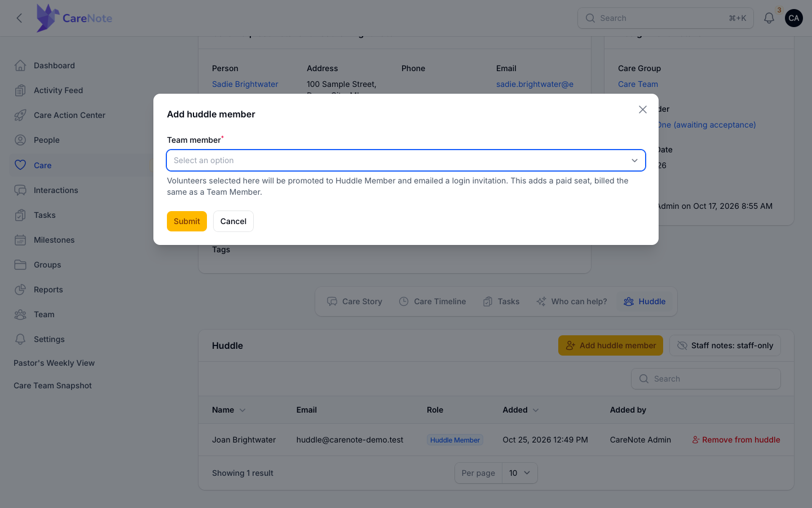The width and height of the screenshot is (812, 508).
Task: Click the Activity Feed clipboard icon
Action: pyautogui.click(x=20, y=90)
